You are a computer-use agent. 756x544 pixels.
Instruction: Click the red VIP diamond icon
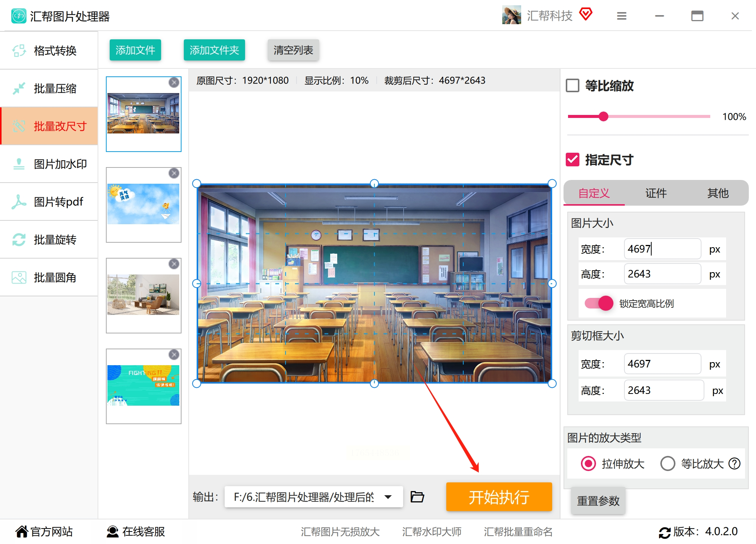click(x=586, y=14)
